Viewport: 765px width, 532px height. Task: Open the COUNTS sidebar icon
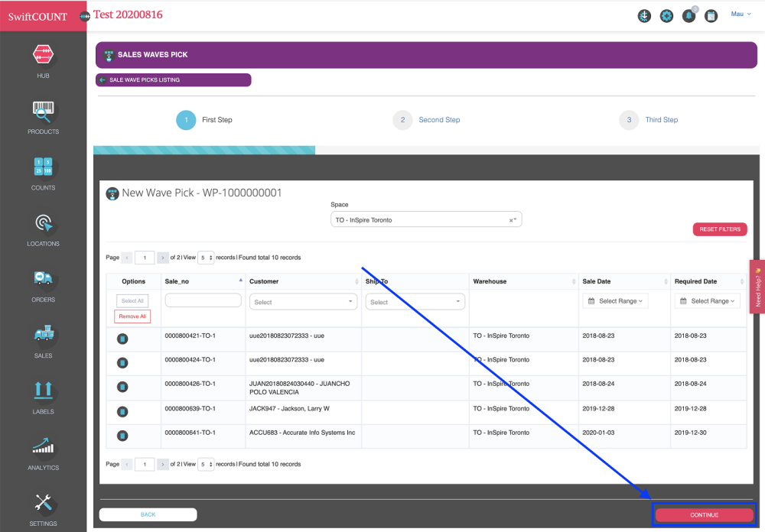coord(43,167)
